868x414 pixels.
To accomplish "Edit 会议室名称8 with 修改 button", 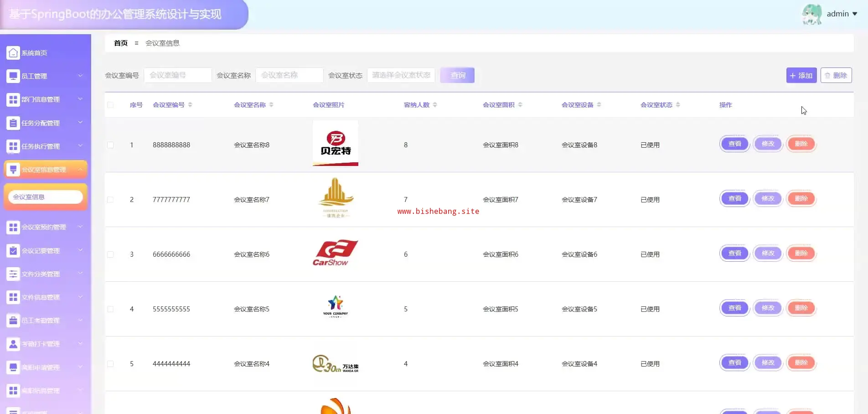I will (x=768, y=144).
